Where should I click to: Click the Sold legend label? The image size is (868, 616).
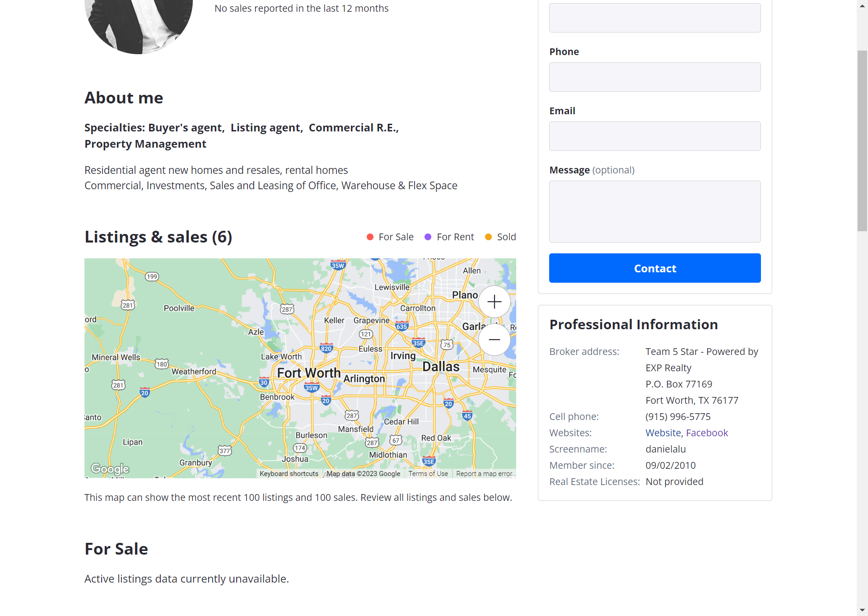tap(506, 237)
